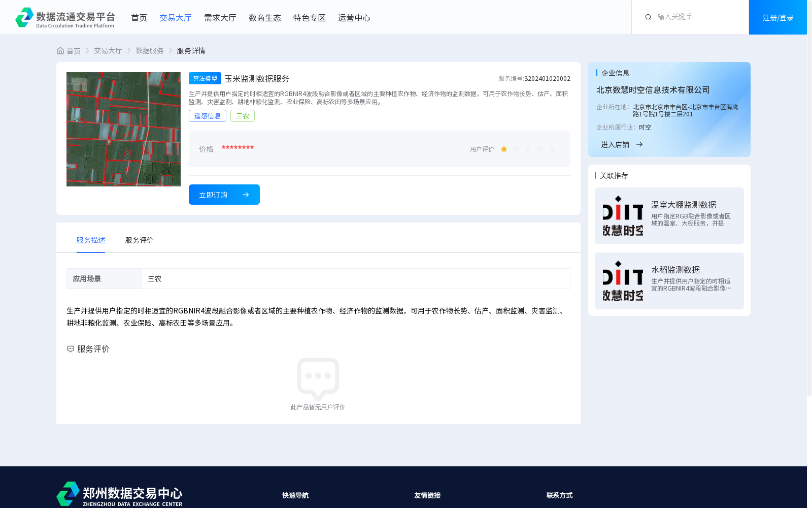
Task: Click the service number S202401020002
Action: [x=547, y=78]
